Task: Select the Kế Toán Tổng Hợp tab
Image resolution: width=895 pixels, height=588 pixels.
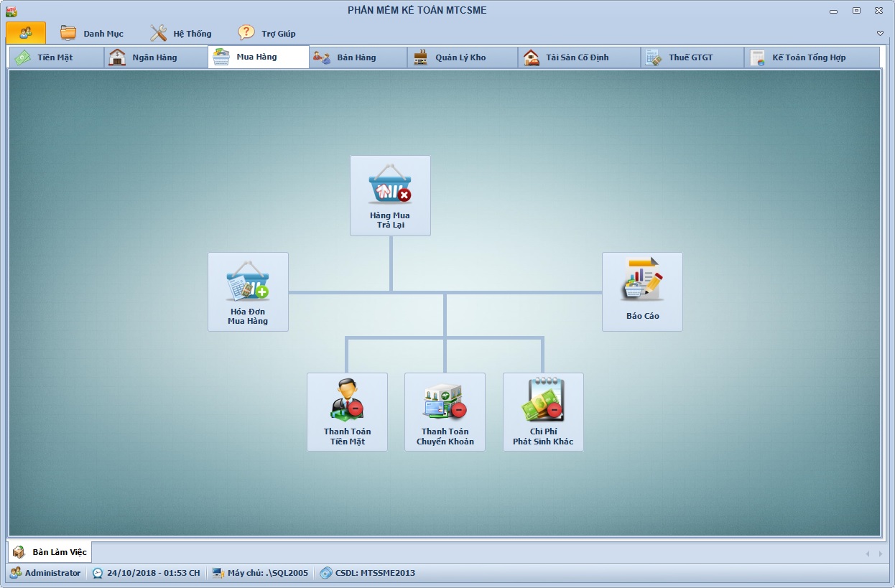Action: coord(809,57)
